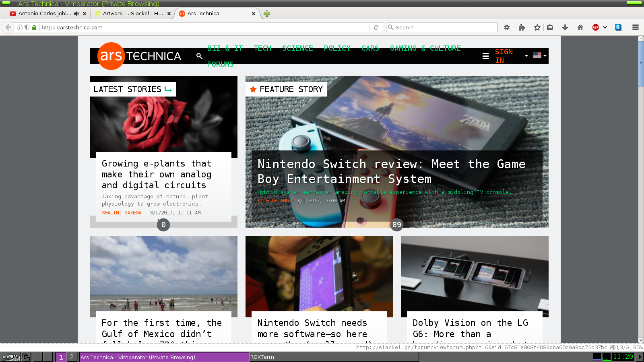Viewport: 644px width, 362px height.
Task: Click the tracking protection shield icon
Action: click(x=27, y=27)
